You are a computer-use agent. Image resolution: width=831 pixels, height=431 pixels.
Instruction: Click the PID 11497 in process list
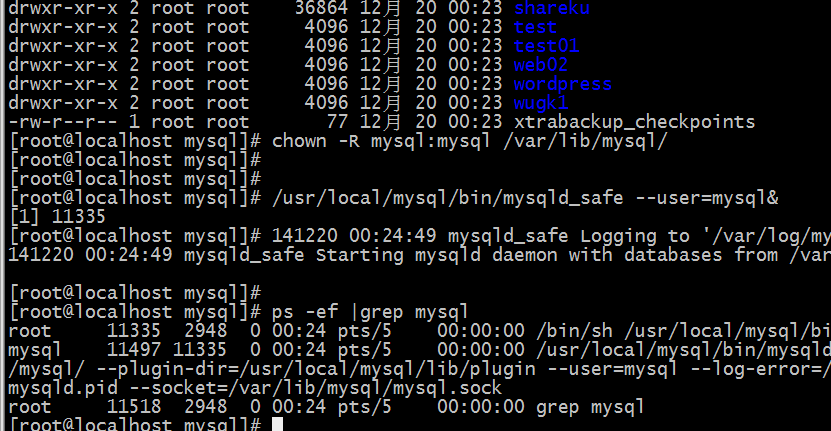[x=134, y=350]
